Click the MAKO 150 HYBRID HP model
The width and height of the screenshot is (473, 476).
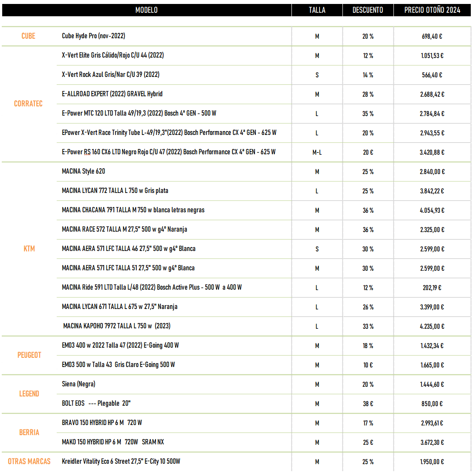(x=113, y=442)
